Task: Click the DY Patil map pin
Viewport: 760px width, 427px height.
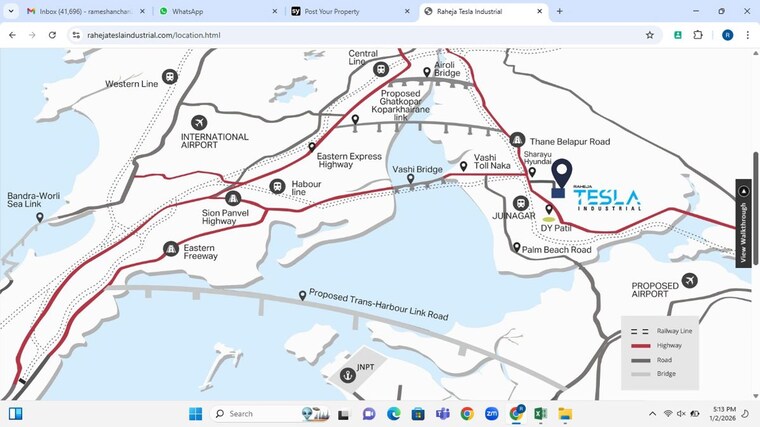Action: [x=549, y=209]
